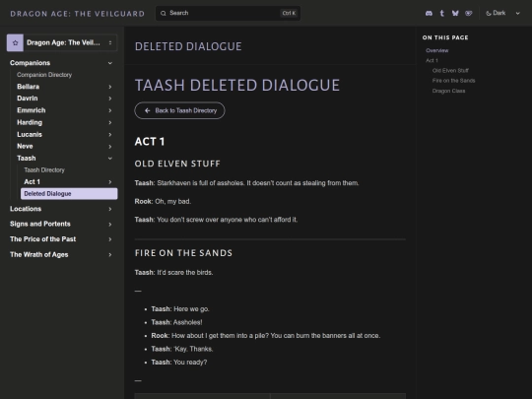Expand the Locations chevron
This screenshot has height=399, width=532.
pos(110,209)
